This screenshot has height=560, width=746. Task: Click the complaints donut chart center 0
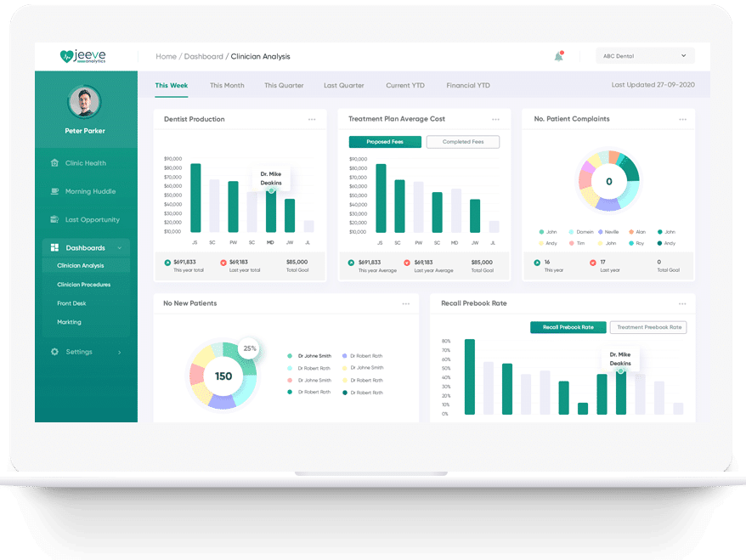pyautogui.click(x=609, y=181)
